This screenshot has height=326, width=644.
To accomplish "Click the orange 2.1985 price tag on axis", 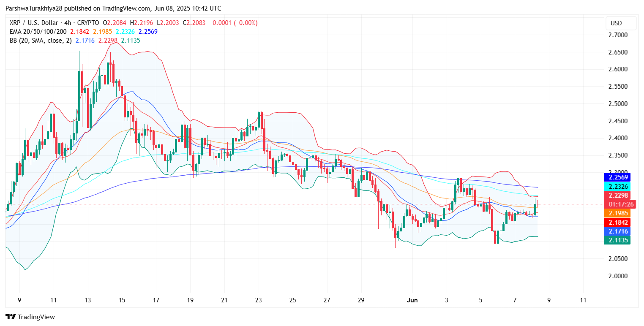I will [618, 213].
